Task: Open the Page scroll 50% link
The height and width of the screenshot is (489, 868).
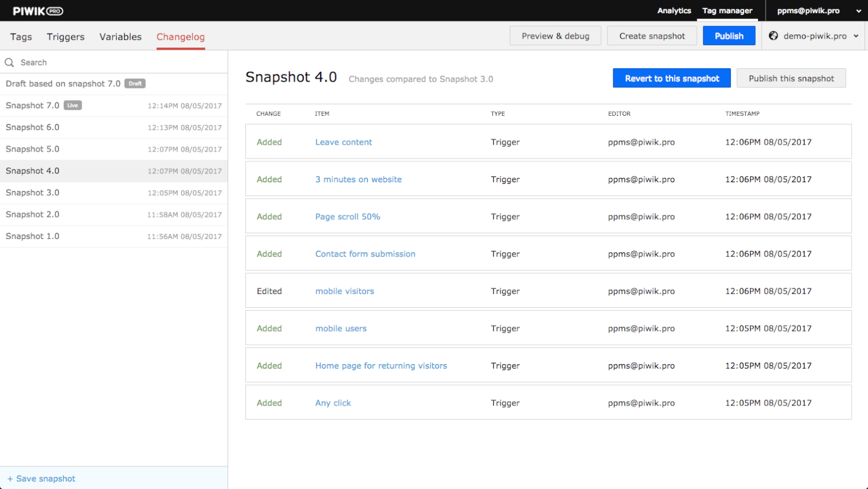Action: click(x=348, y=216)
